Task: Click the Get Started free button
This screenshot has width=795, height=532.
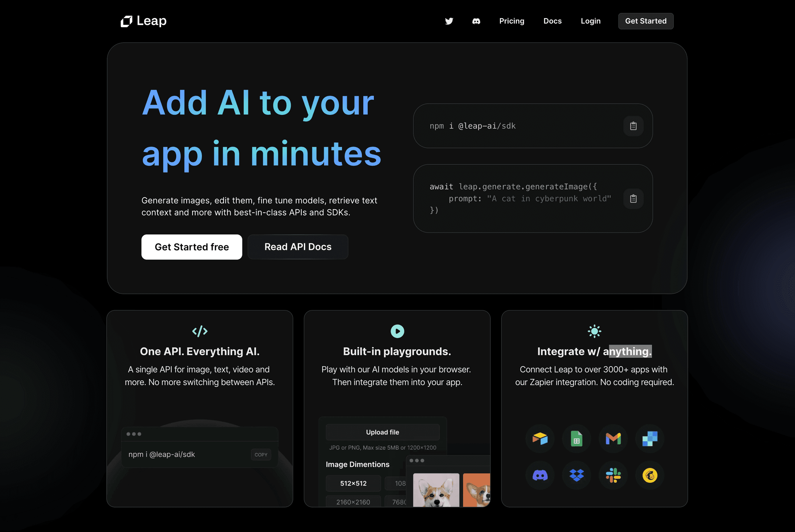Action: (x=192, y=247)
